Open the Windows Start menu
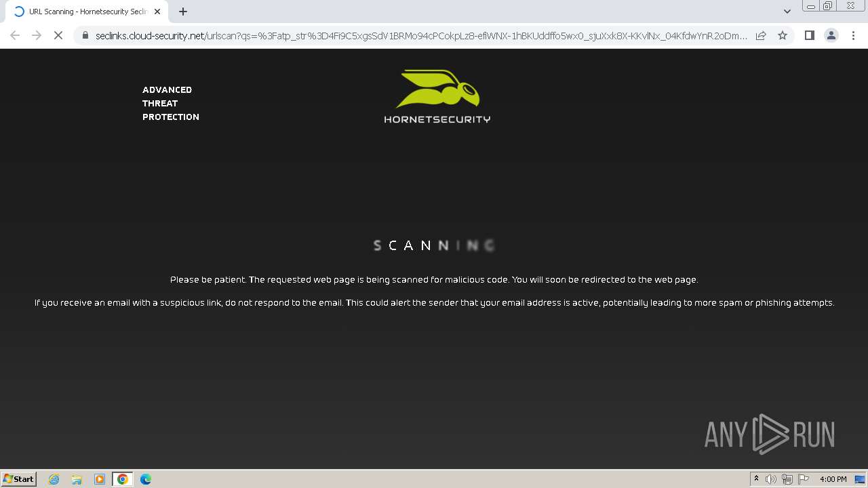 tap(19, 479)
